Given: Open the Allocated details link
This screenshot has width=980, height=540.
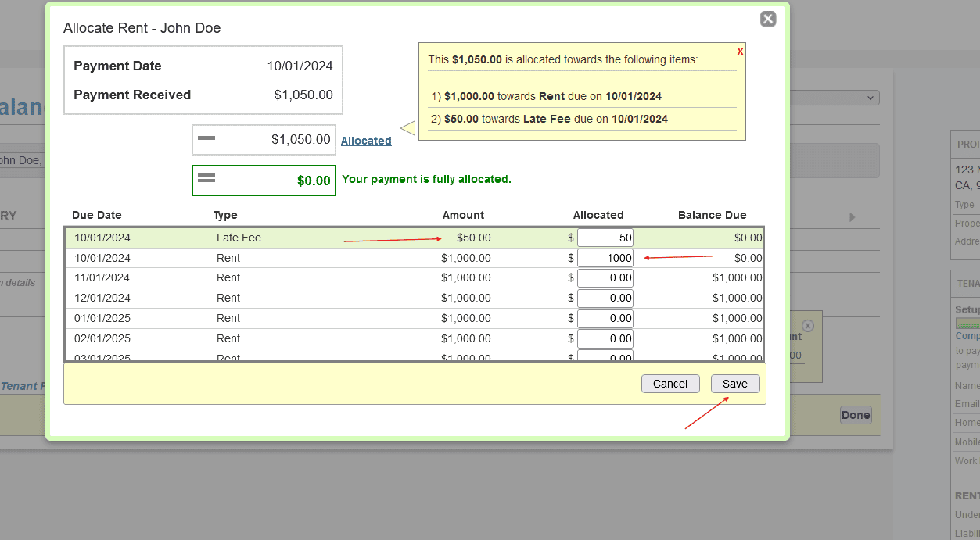Looking at the screenshot, I should point(366,141).
